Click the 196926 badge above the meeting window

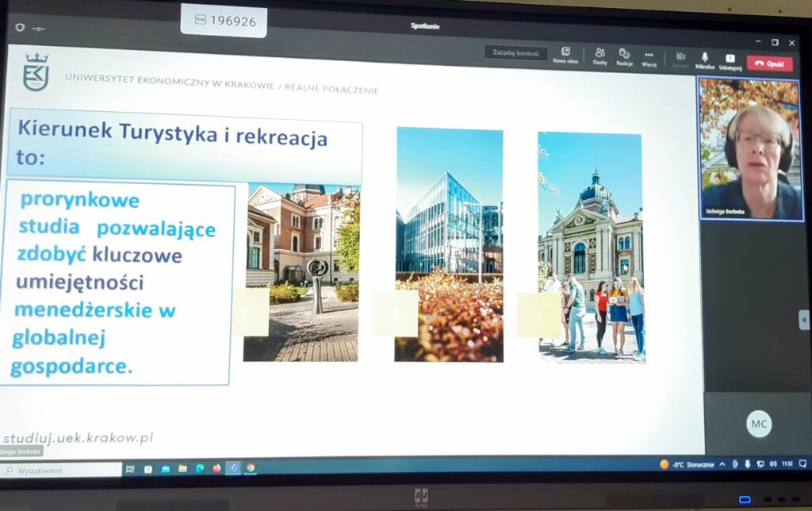[224, 21]
